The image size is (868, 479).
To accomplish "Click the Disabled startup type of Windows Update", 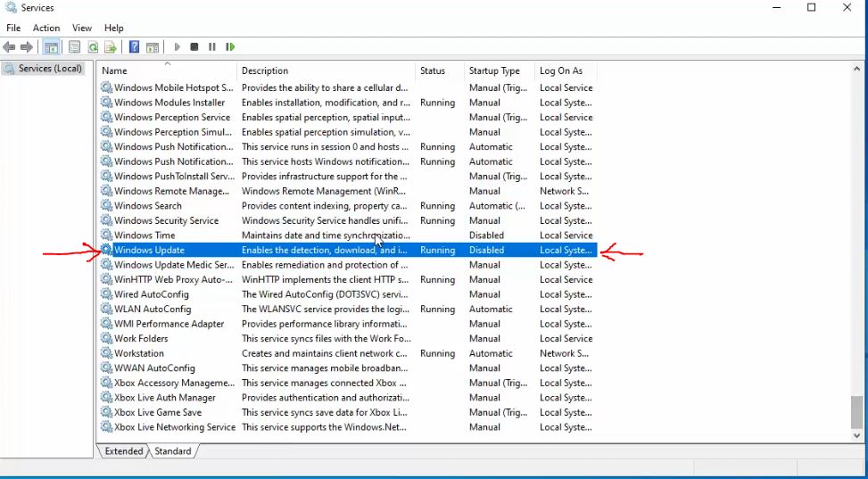I will click(486, 251).
